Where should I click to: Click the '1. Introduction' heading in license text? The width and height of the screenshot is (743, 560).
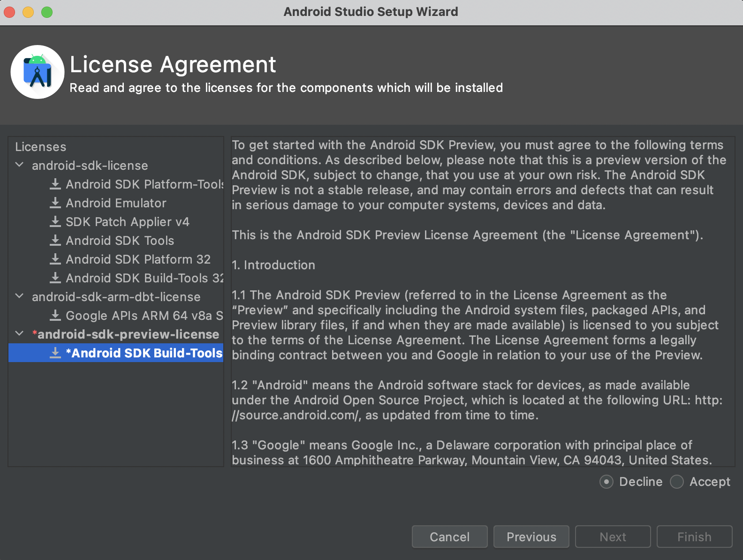pyautogui.click(x=273, y=265)
